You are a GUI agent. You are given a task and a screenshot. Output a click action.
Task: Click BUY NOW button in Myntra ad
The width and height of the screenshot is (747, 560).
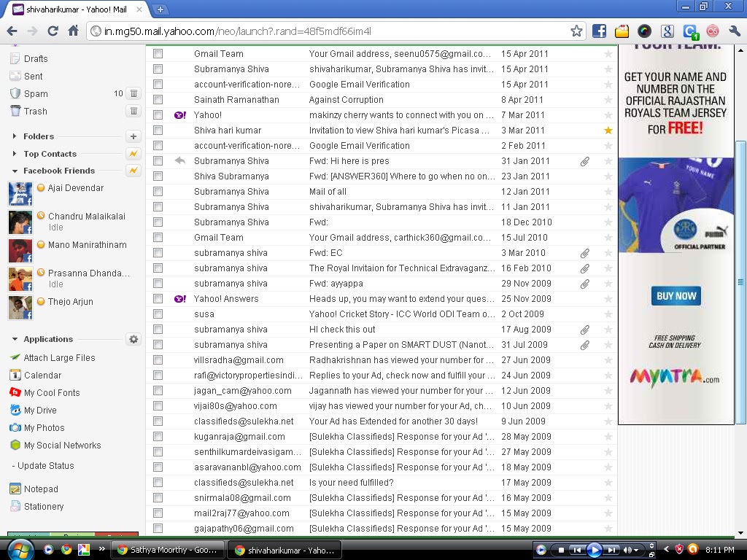[x=676, y=296]
